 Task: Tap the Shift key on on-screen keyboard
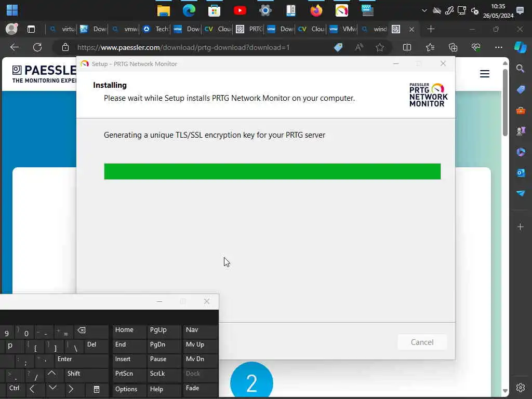coord(86,375)
